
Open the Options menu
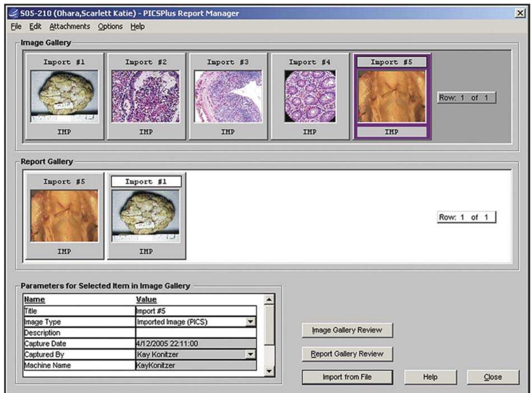(x=110, y=26)
